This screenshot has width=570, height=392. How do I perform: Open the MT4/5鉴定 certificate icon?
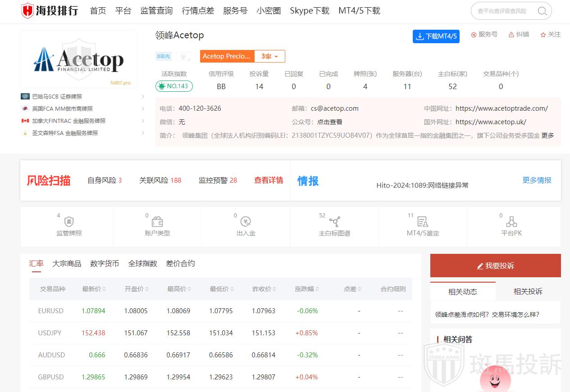tap(423, 222)
